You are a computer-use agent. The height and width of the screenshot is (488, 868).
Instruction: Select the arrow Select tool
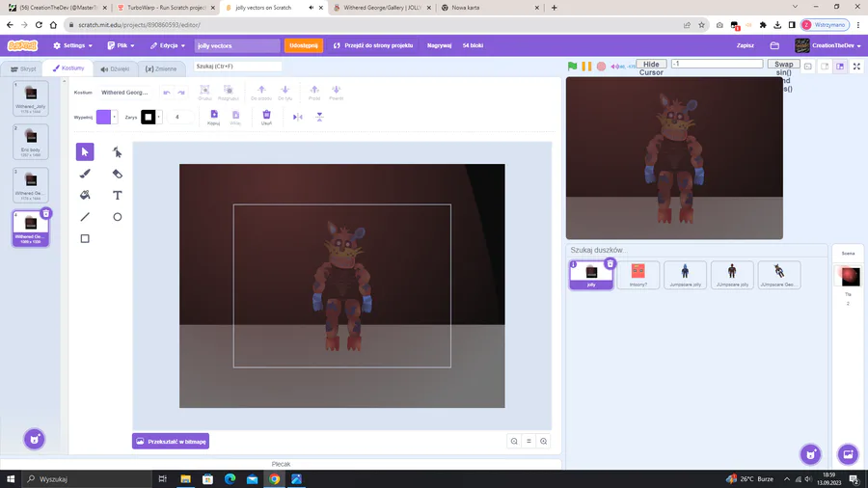point(85,151)
